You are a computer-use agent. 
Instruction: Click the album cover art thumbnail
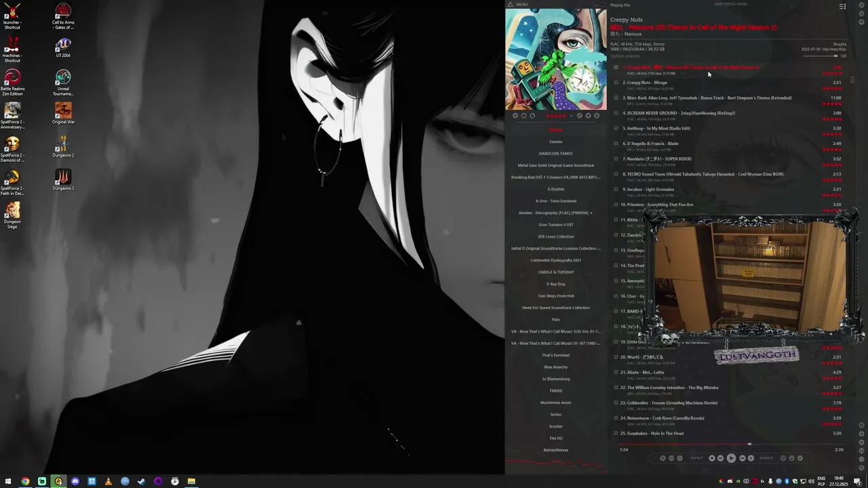coord(556,59)
